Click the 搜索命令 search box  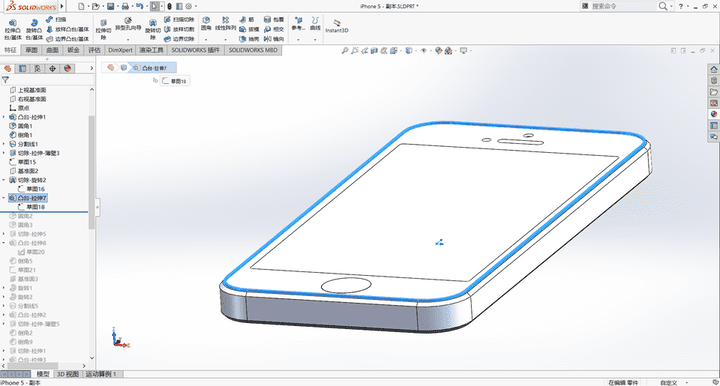620,6
